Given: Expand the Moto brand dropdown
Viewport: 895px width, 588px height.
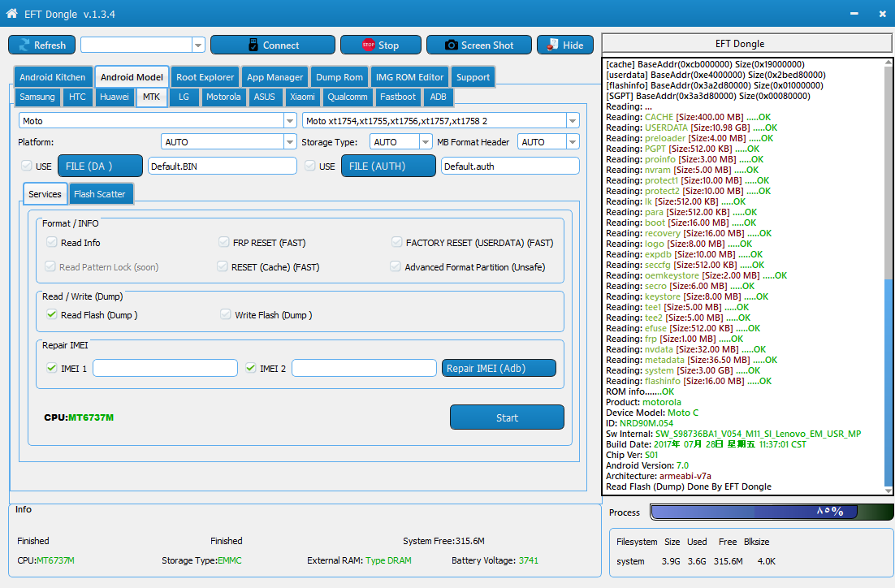Looking at the screenshot, I should 290,120.
